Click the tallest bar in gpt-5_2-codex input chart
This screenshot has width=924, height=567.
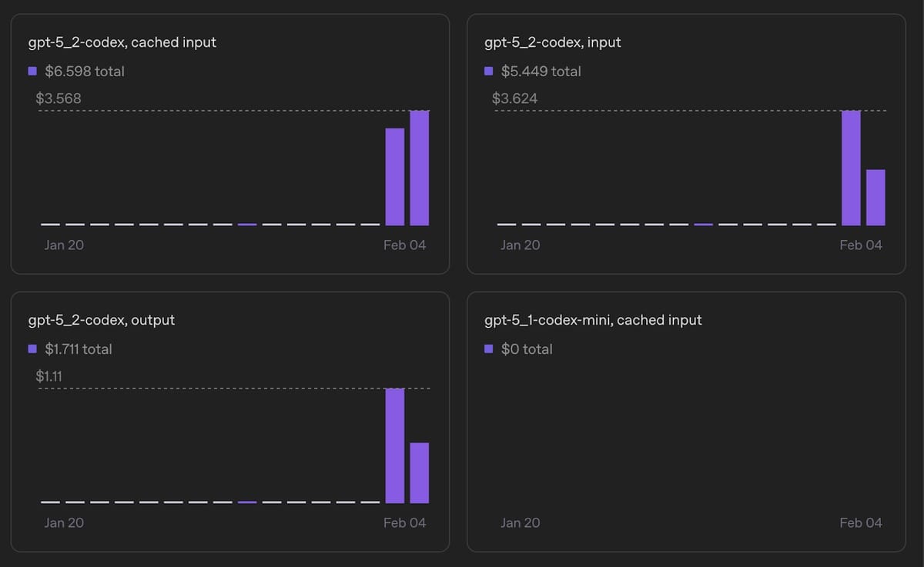(x=851, y=168)
